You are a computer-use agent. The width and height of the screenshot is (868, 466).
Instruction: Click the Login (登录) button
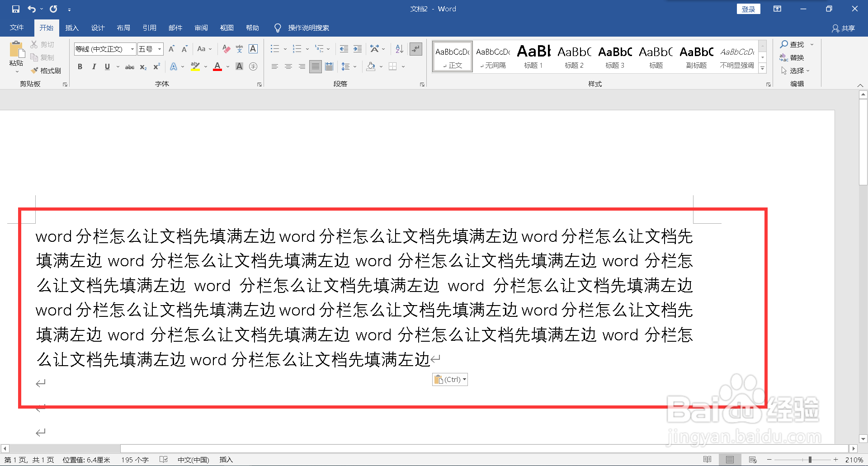(x=748, y=9)
